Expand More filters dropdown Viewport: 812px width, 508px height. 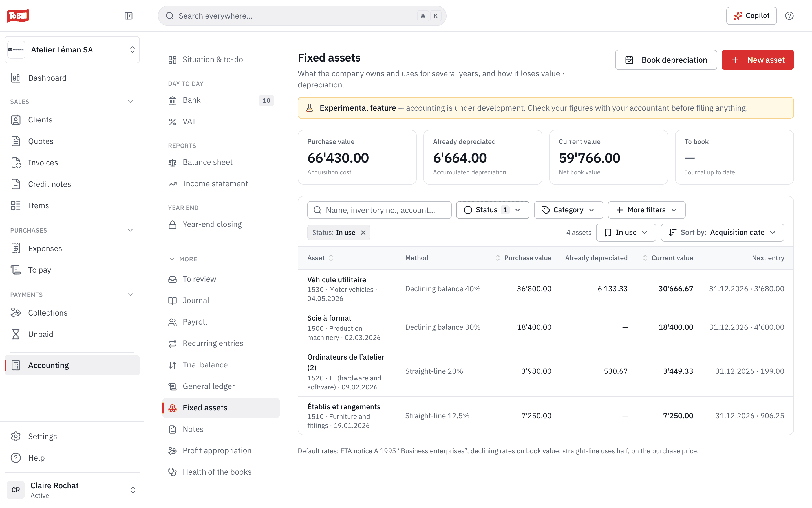[x=646, y=210]
